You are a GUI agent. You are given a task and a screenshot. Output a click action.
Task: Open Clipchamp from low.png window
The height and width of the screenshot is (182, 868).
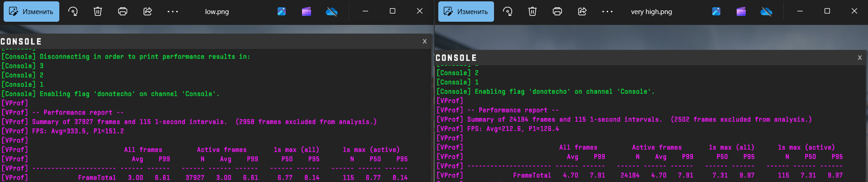click(307, 12)
